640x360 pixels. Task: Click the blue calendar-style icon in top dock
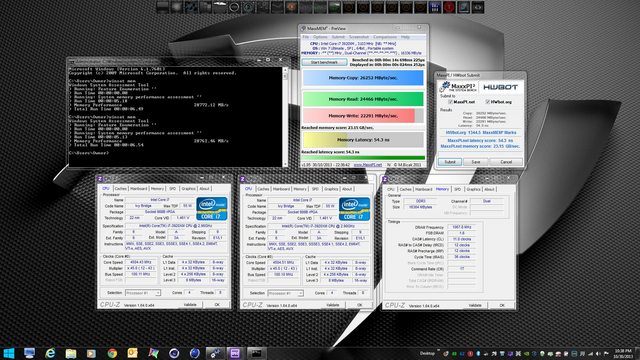click(x=435, y=7)
